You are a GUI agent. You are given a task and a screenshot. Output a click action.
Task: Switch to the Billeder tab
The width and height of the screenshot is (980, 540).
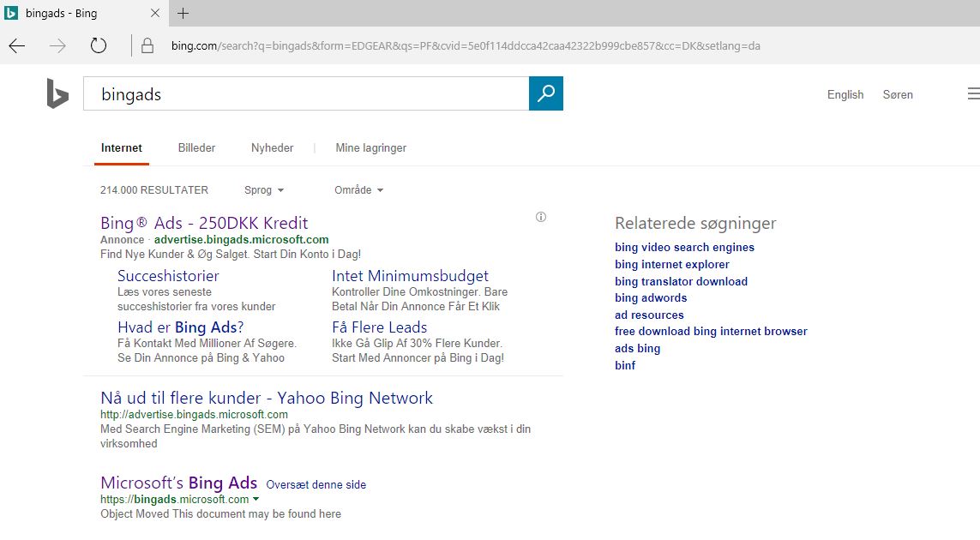(x=196, y=148)
